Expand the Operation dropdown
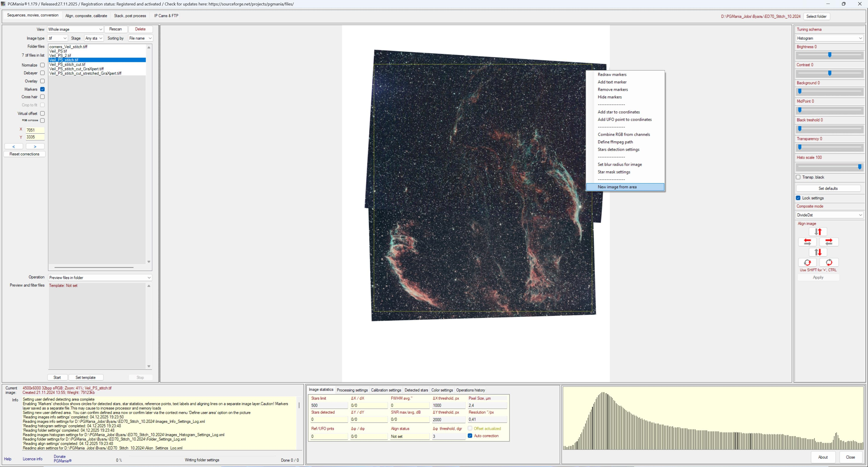This screenshot has height=467, width=868. click(100, 278)
